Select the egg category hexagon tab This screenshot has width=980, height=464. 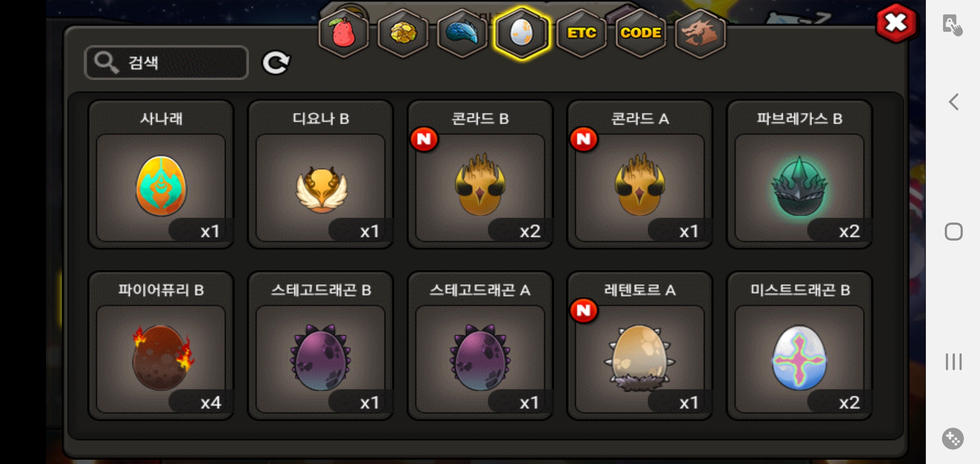pyautogui.click(x=521, y=34)
